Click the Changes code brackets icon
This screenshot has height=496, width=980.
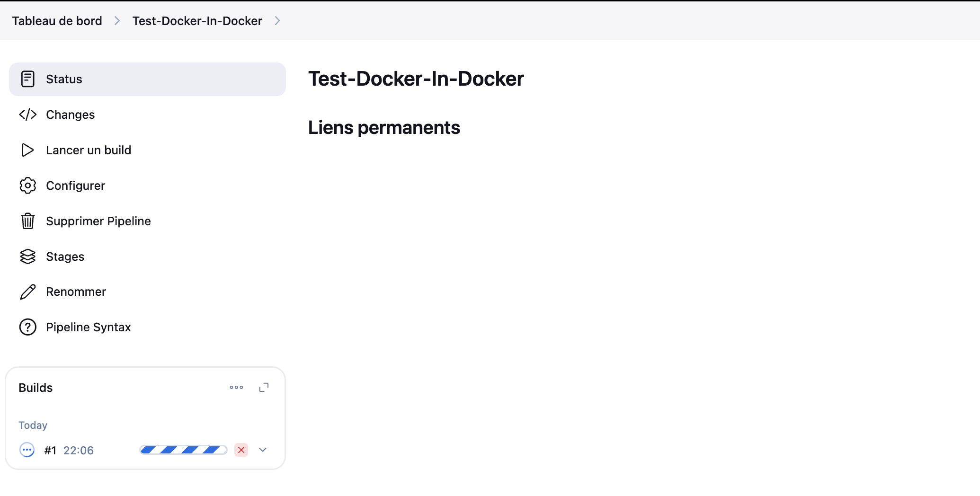[x=28, y=115]
